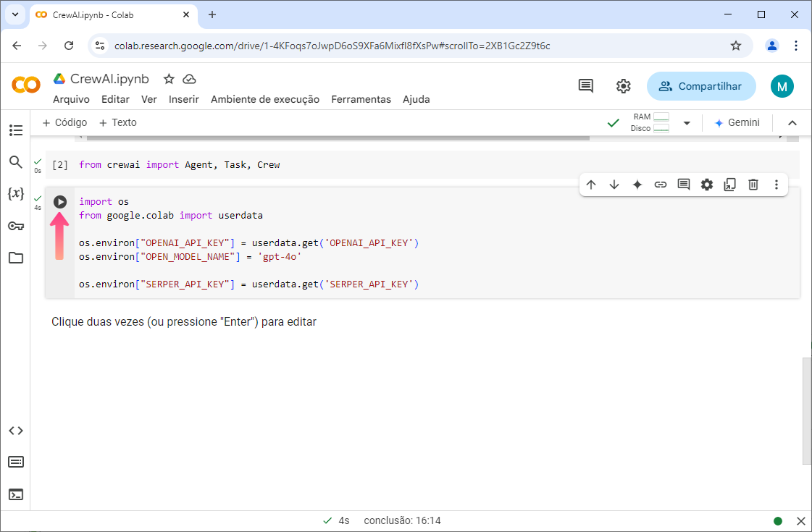This screenshot has width=812, height=532.
Task: Add a new Texto cell
Action: click(x=117, y=122)
